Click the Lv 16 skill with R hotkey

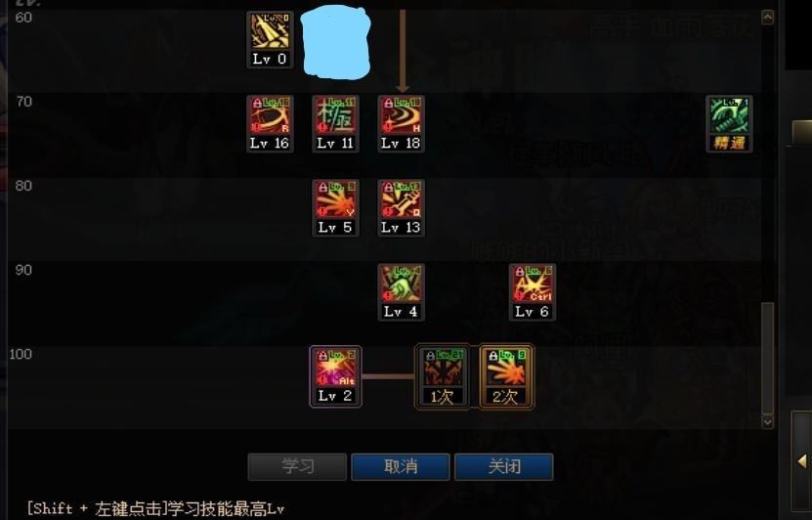click(x=270, y=124)
